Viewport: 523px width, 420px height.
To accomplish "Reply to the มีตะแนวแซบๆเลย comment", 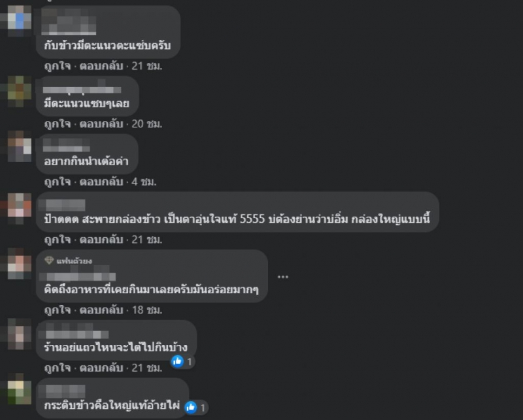I will (101, 123).
